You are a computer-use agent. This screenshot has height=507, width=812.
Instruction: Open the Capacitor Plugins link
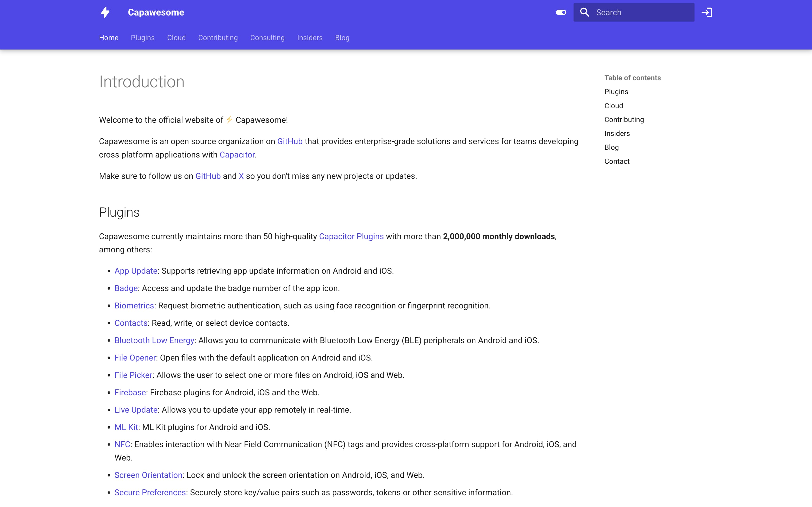coord(351,236)
